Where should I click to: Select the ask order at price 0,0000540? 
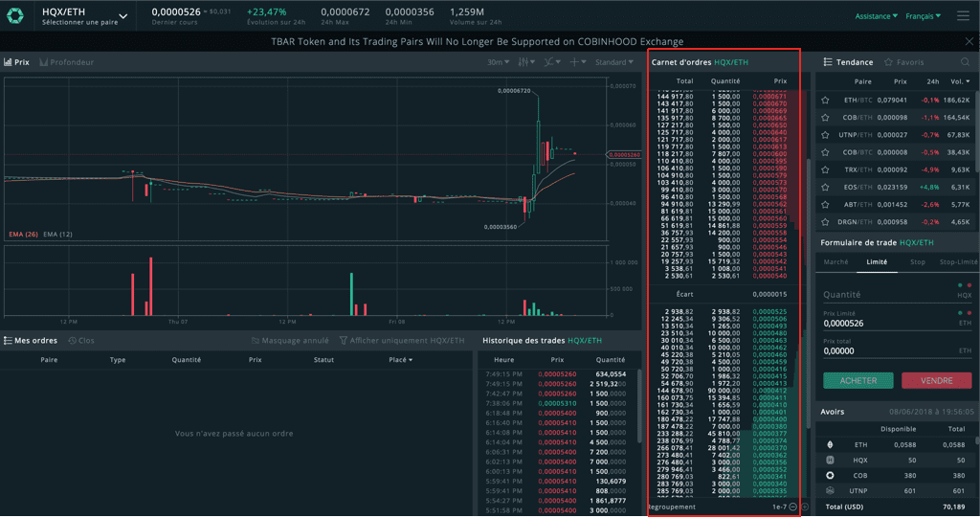click(x=722, y=276)
